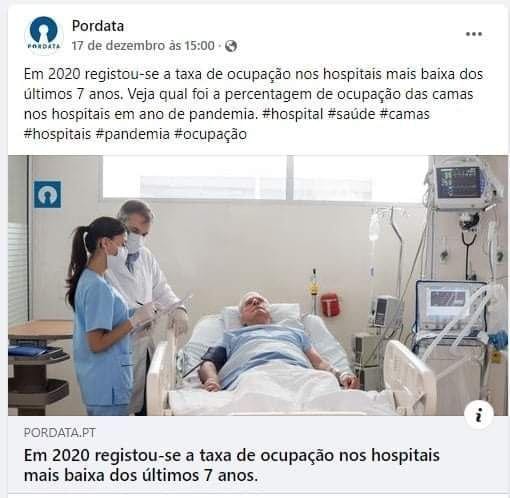
Task: Select the #saúde hashtag
Action: [x=351, y=114]
